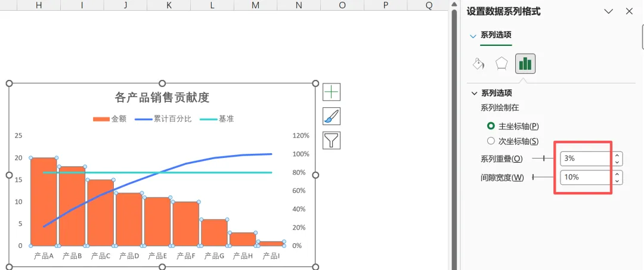This screenshot has width=644, height=270.
Task: Open the Chart Filters funnel button
Action: click(332, 140)
